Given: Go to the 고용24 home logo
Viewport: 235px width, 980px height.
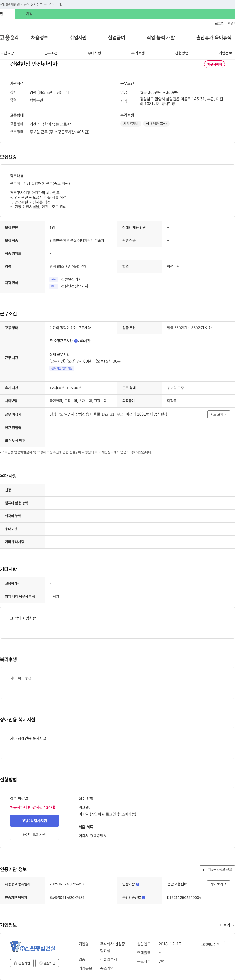Looking at the screenshot, I should click(9, 38).
